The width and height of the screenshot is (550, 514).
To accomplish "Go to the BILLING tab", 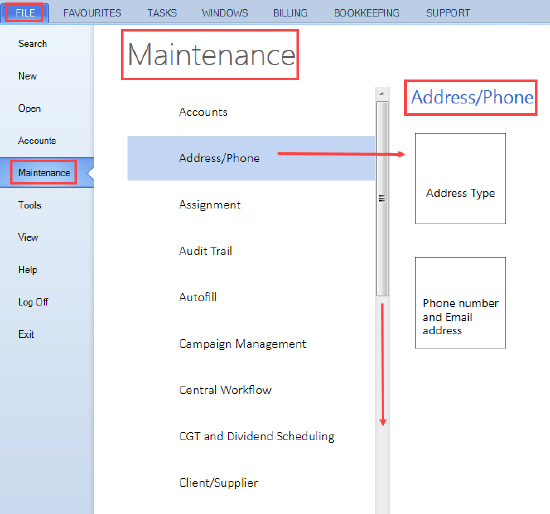I will tap(290, 13).
